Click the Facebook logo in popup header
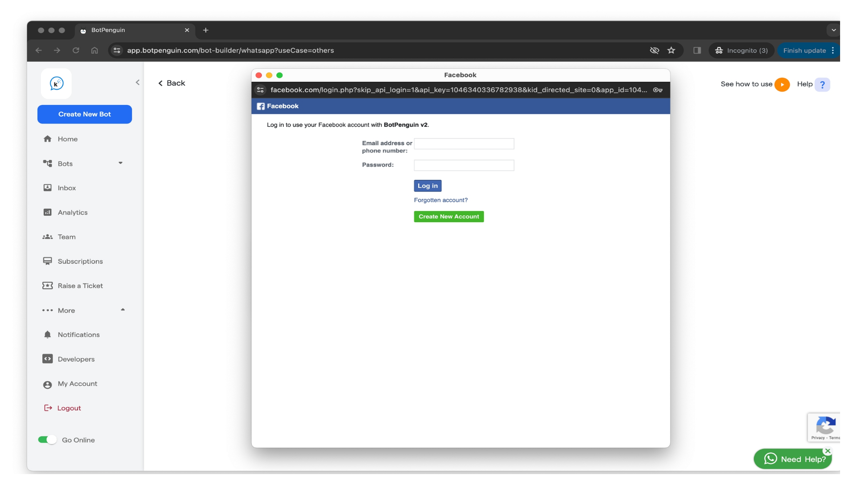The image size is (868, 502). tap(261, 106)
